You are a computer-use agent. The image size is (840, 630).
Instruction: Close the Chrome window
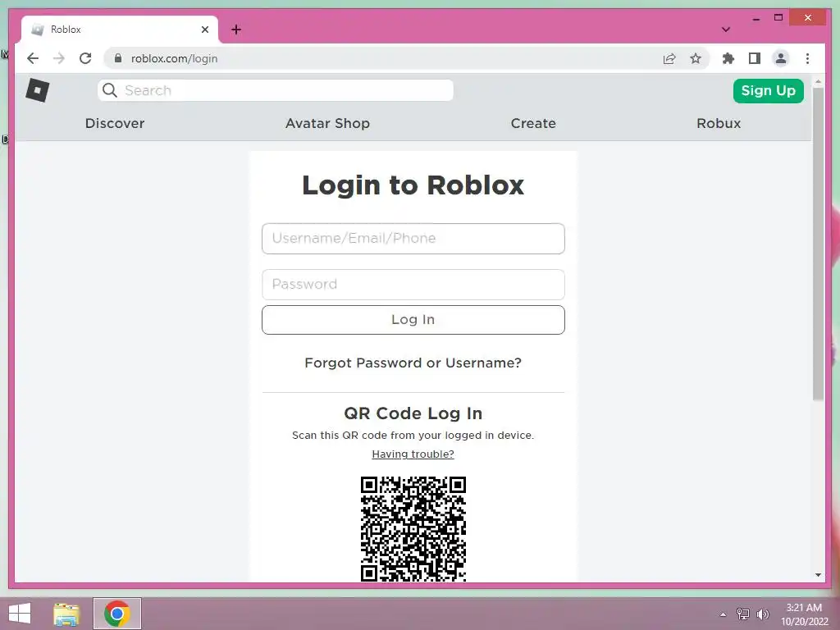point(808,18)
